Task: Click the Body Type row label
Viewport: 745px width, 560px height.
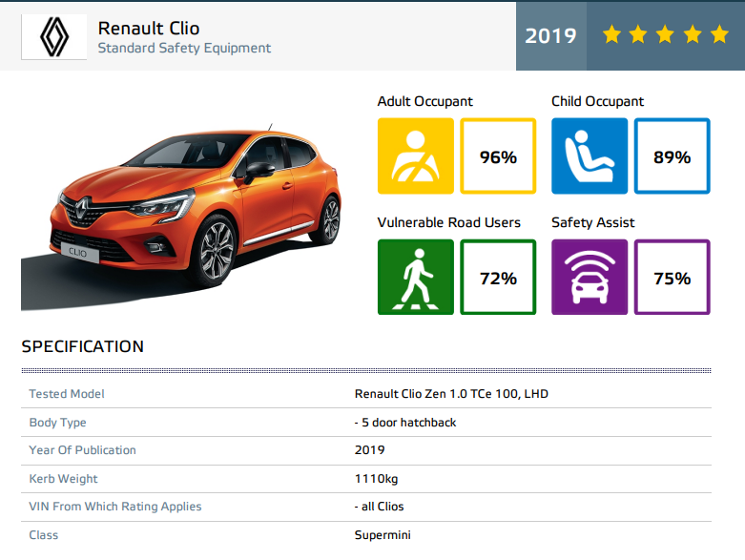Action: tap(57, 423)
